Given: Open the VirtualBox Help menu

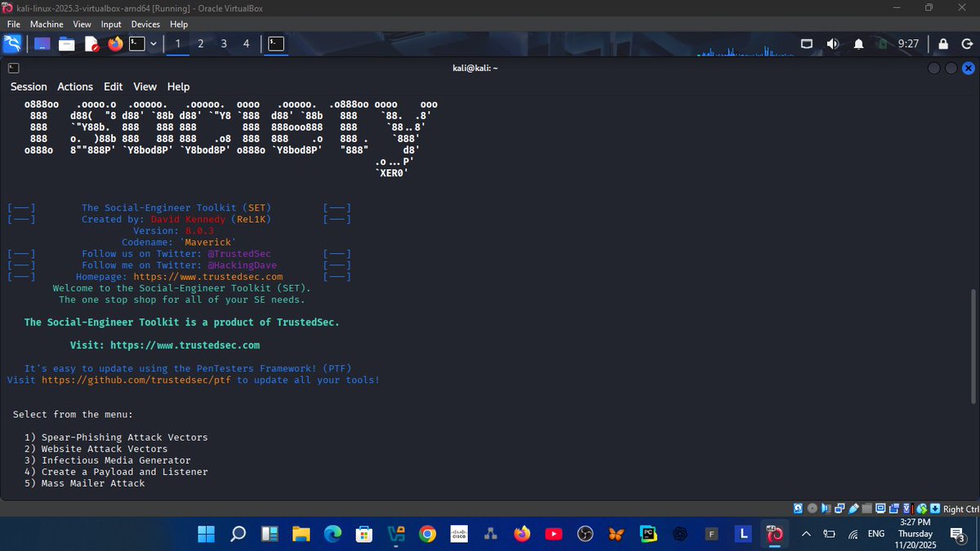Looking at the screenshot, I should tap(179, 24).
